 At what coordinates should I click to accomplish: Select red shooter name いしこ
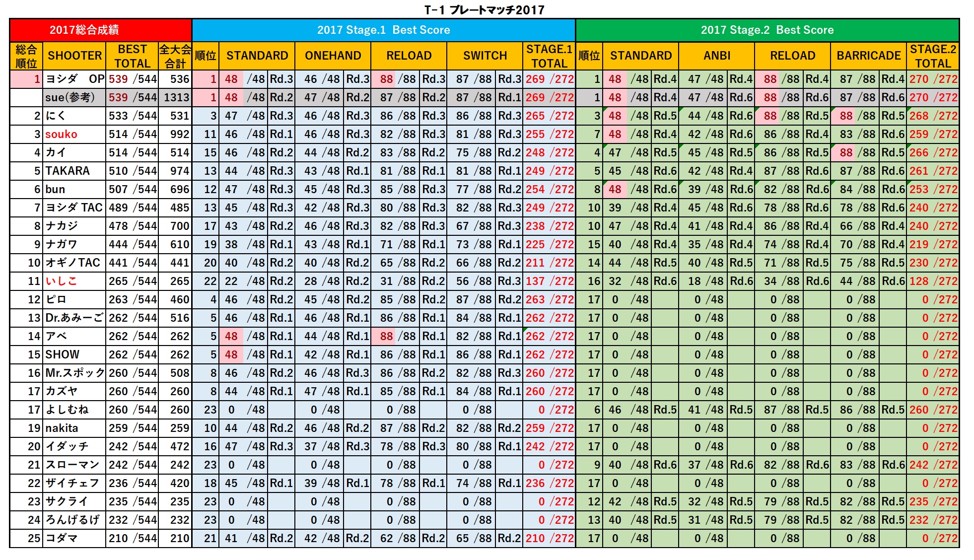61,281
